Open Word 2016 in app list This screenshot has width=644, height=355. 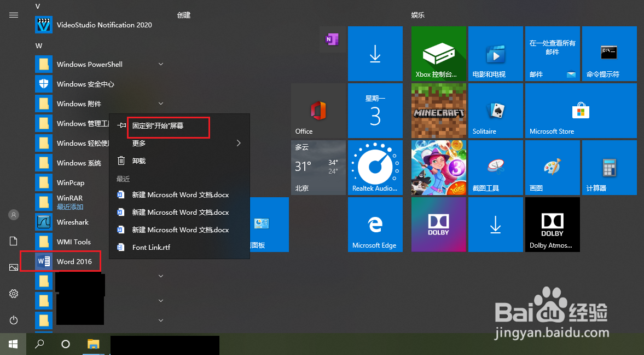[x=64, y=262]
